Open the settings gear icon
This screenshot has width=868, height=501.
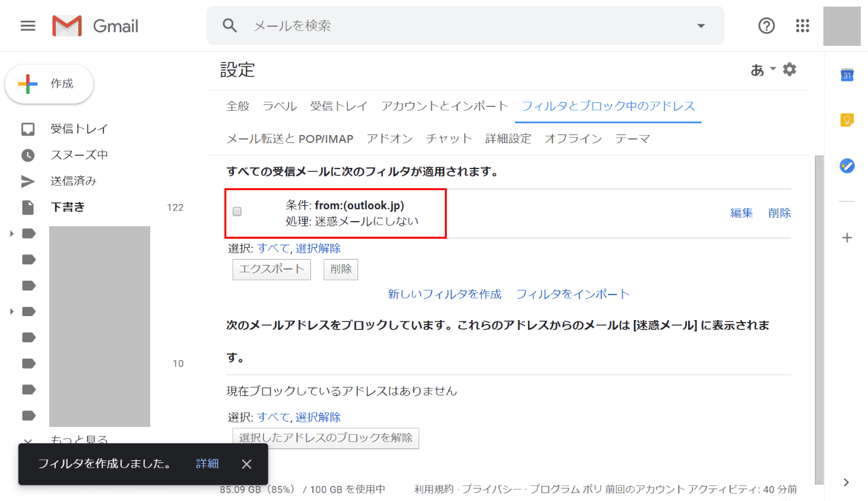[x=790, y=69]
